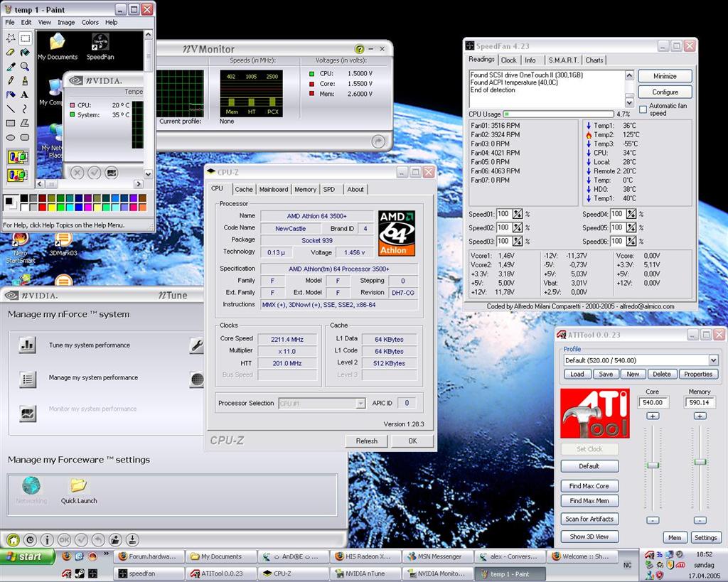Screen dimensions: 728x582
Task: Pick the red color swatch in Paint palette
Action: [42, 207]
